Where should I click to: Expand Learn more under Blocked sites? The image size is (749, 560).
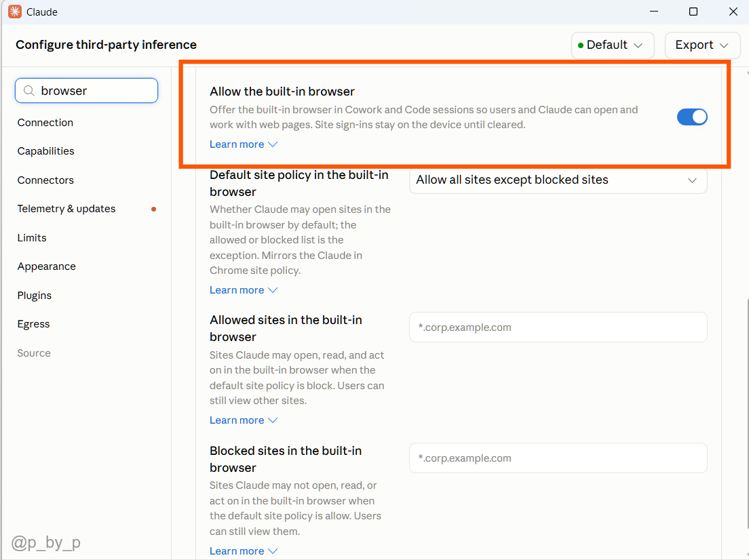[243, 551]
